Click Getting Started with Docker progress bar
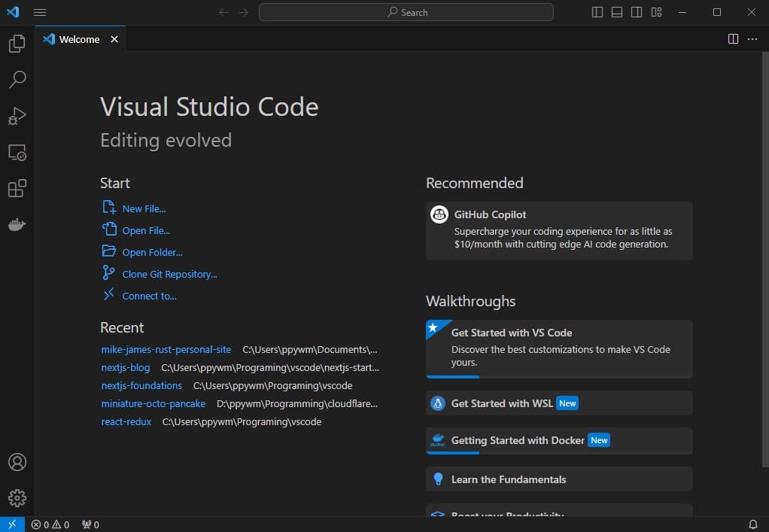The width and height of the screenshot is (769, 532). pos(559,453)
